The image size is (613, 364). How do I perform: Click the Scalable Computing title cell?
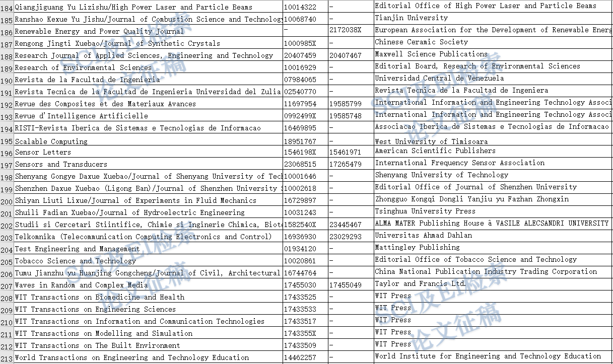tap(51, 141)
